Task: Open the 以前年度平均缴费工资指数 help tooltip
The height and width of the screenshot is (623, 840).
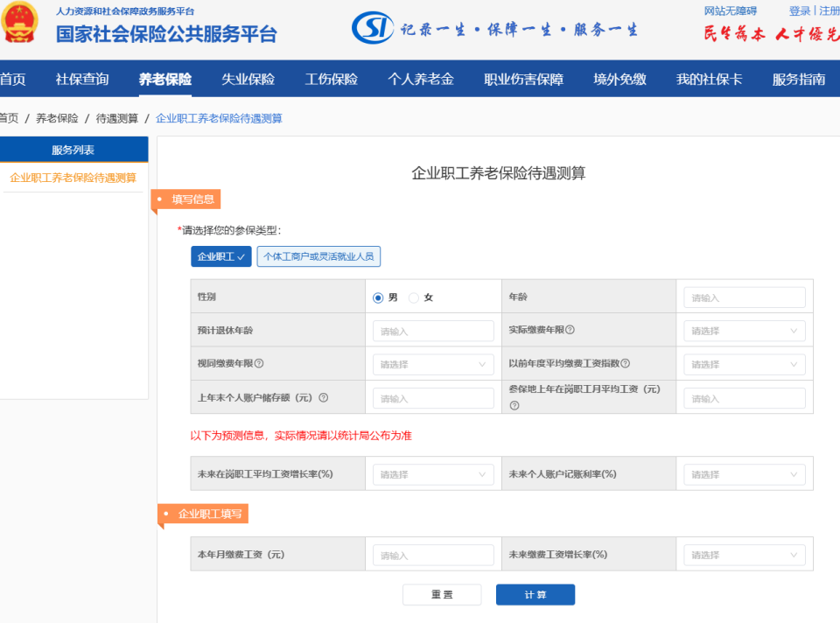Action: click(628, 363)
